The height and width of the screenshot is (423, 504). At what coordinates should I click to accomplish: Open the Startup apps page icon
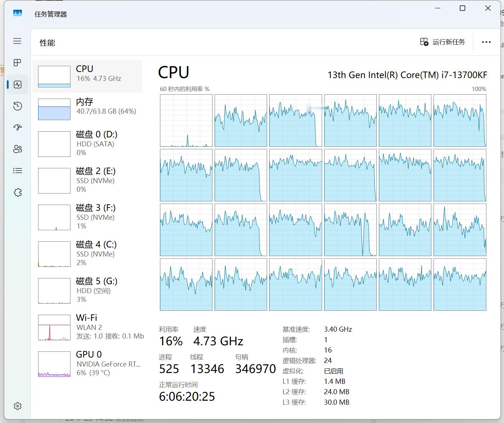(17, 128)
